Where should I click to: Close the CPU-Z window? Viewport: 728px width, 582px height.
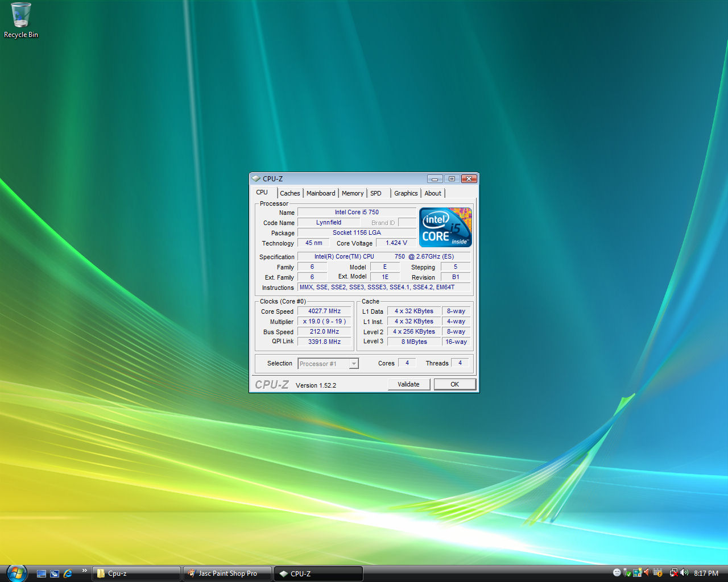[469, 178]
